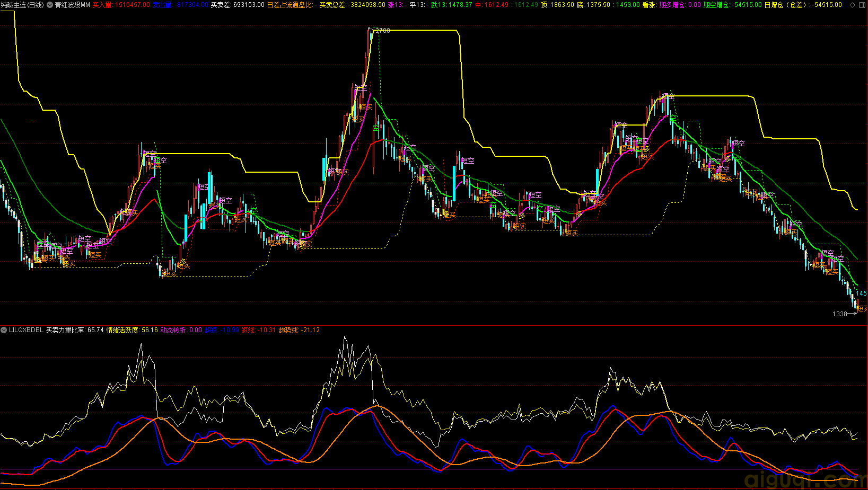Click the 买卖总差: -3824098.50 value
The height and width of the screenshot is (490, 868).
pos(352,5)
